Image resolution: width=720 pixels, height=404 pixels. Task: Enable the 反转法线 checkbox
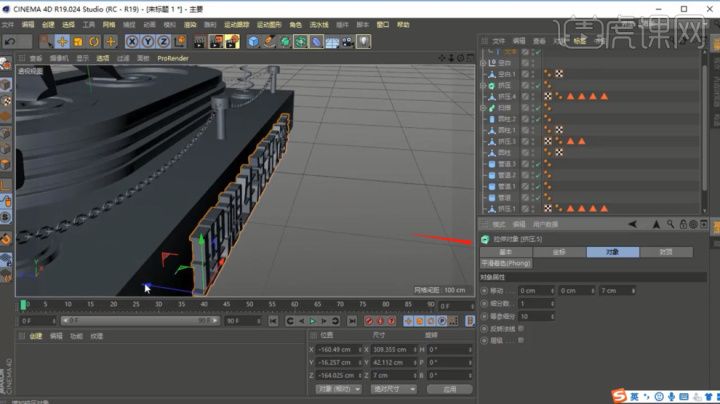pos(523,327)
